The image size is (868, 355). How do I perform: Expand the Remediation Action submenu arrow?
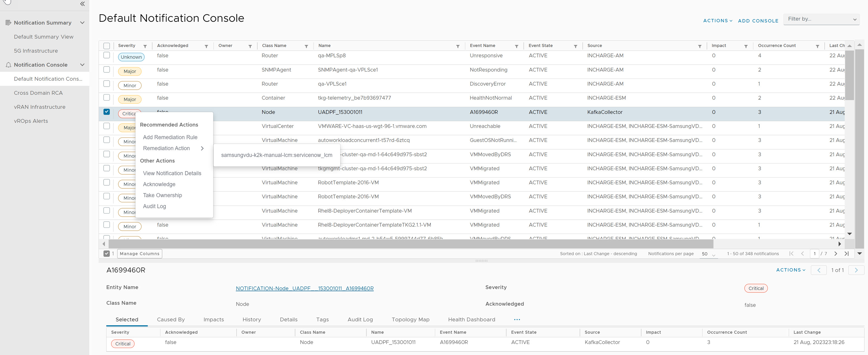point(202,148)
